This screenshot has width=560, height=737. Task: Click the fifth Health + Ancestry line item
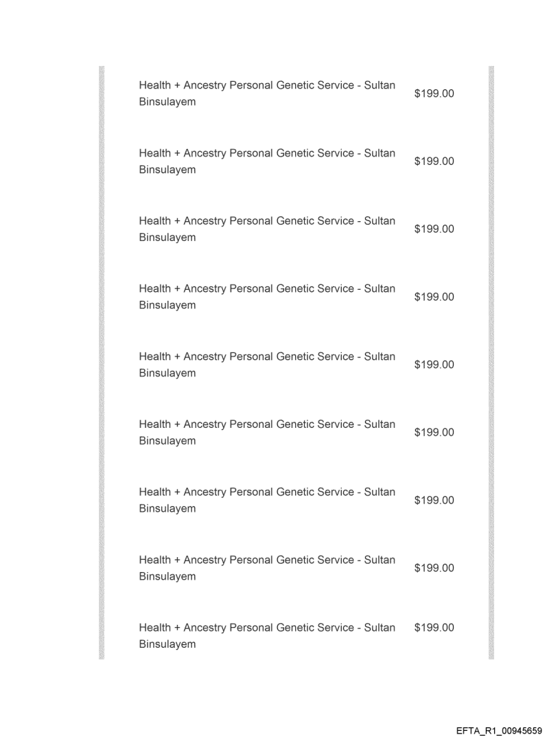click(266, 365)
